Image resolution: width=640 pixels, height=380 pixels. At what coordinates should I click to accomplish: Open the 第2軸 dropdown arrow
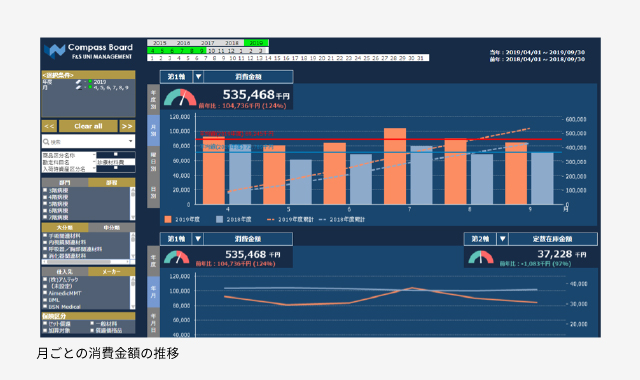pos(502,239)
